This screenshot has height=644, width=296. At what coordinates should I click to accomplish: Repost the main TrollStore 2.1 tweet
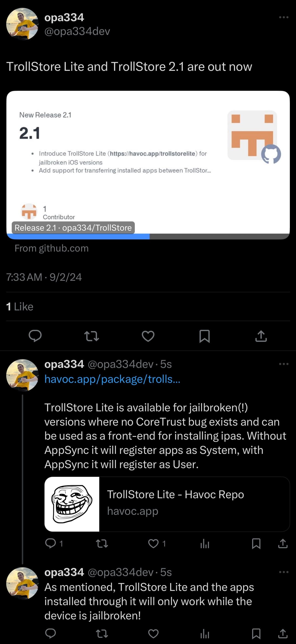click(x=92, y=336)
